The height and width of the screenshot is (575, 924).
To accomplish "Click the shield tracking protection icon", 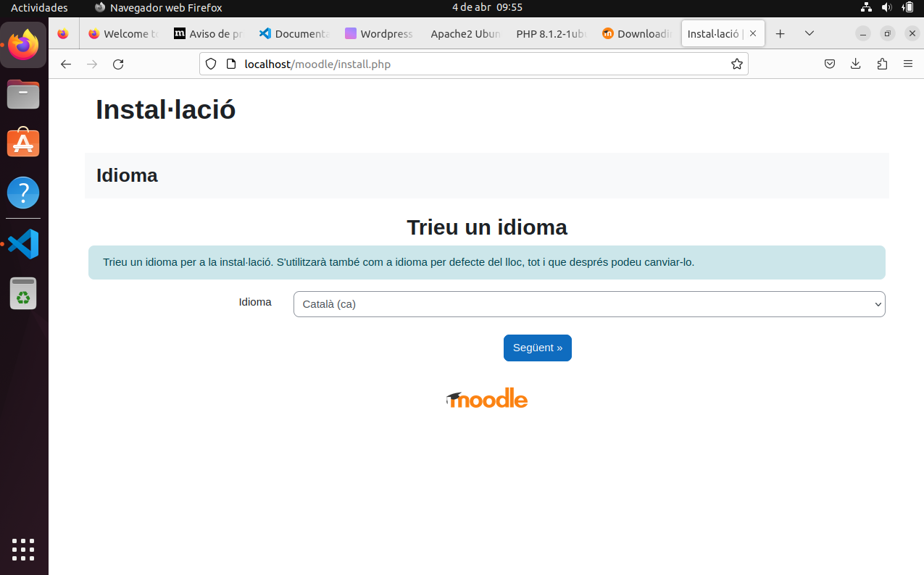I will [x=210, y=64].
